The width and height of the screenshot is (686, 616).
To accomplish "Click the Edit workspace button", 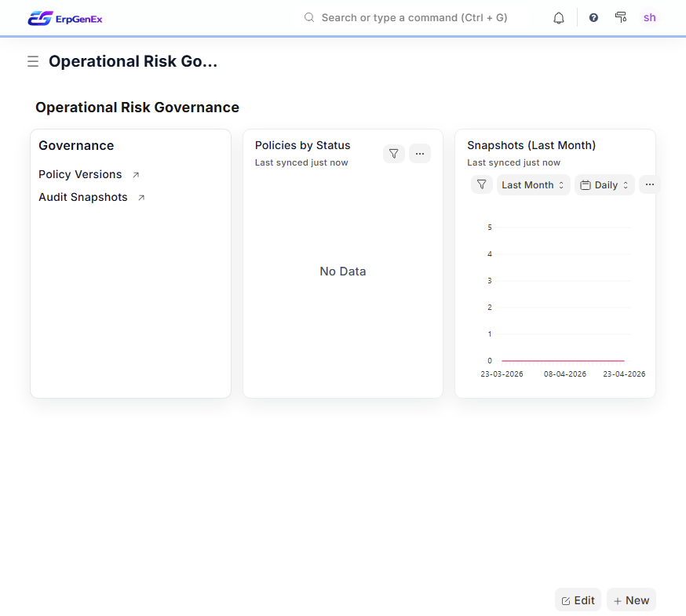I will click(x=578, y=600).
